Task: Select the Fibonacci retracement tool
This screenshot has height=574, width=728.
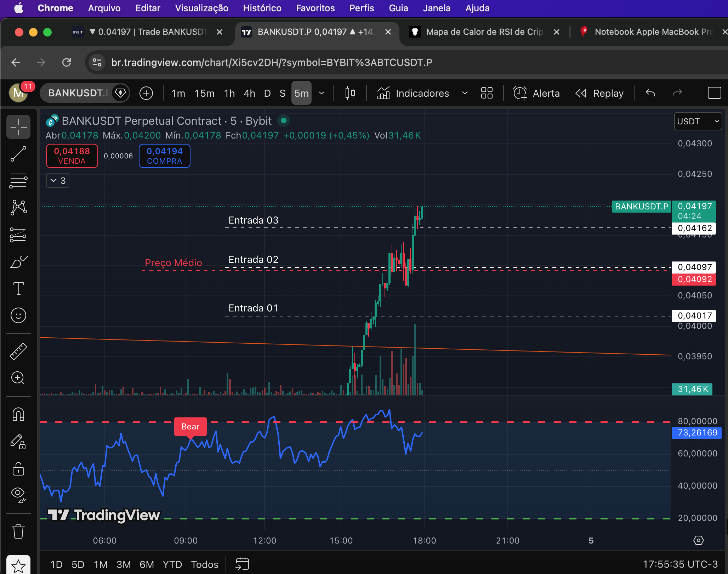Action: [x=18, y=181]
